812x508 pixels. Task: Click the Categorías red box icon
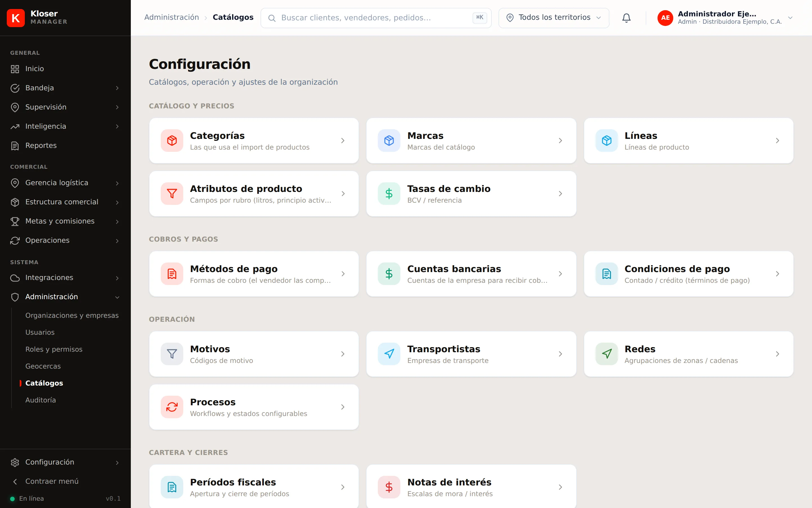172,141
